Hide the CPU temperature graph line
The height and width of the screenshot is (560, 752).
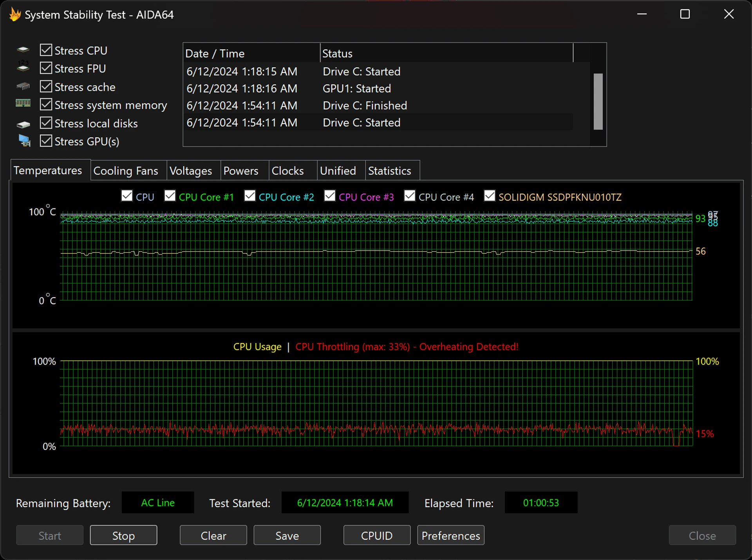[x=127, y=196]
